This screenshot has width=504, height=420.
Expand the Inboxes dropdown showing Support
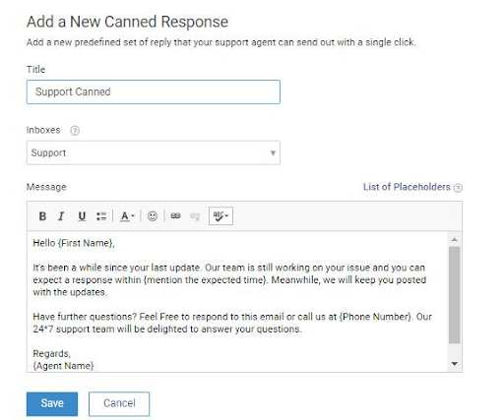pyautogui.click(x=154, y=152)
